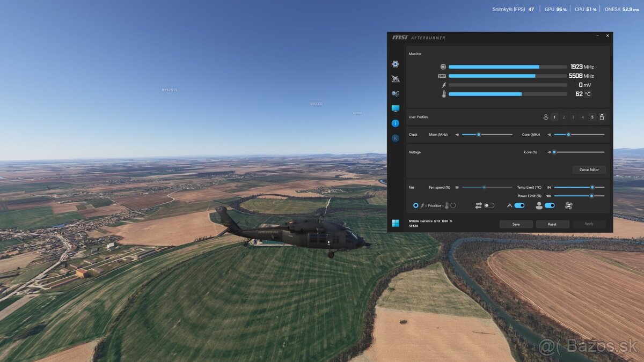Disable the user-defined fan toggle

click(x=550, y=205)
